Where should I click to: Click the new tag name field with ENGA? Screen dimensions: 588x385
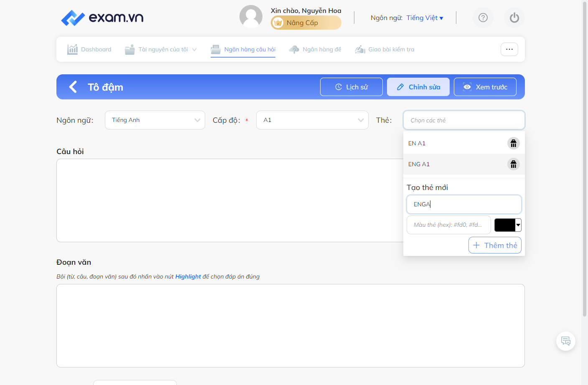point(464,204)
